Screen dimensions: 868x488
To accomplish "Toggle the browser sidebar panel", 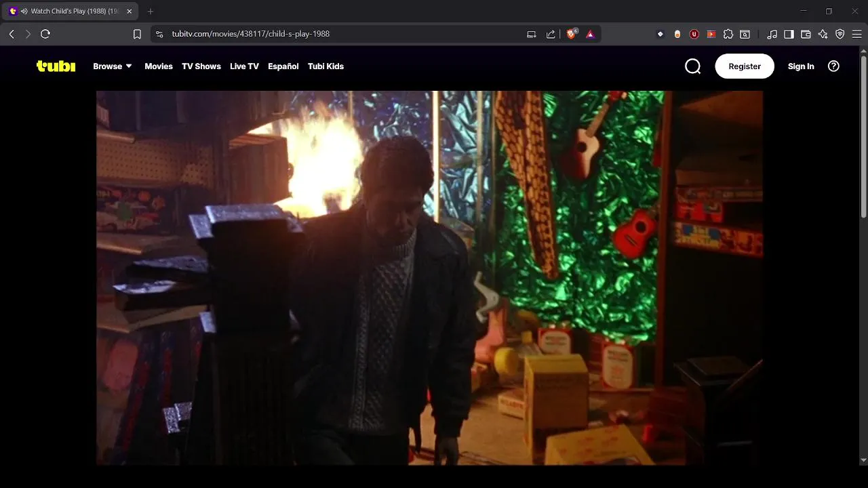I will 789,34.
